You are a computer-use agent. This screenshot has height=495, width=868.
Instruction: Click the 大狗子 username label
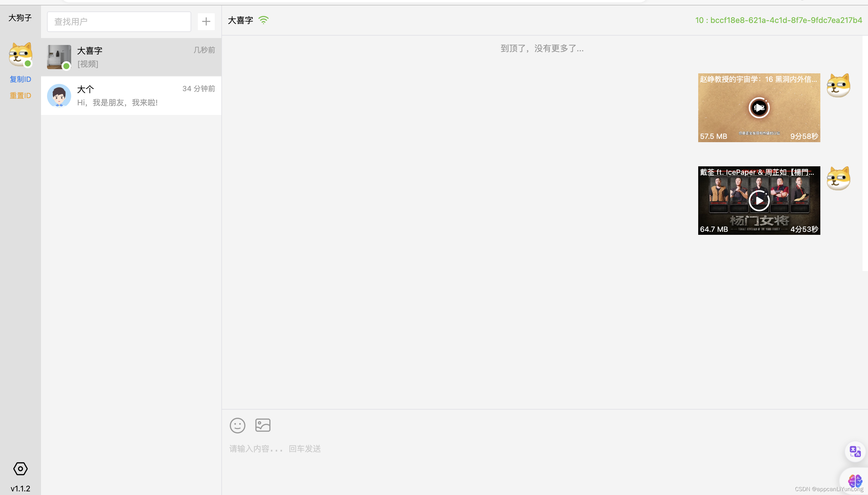[20, 18]
